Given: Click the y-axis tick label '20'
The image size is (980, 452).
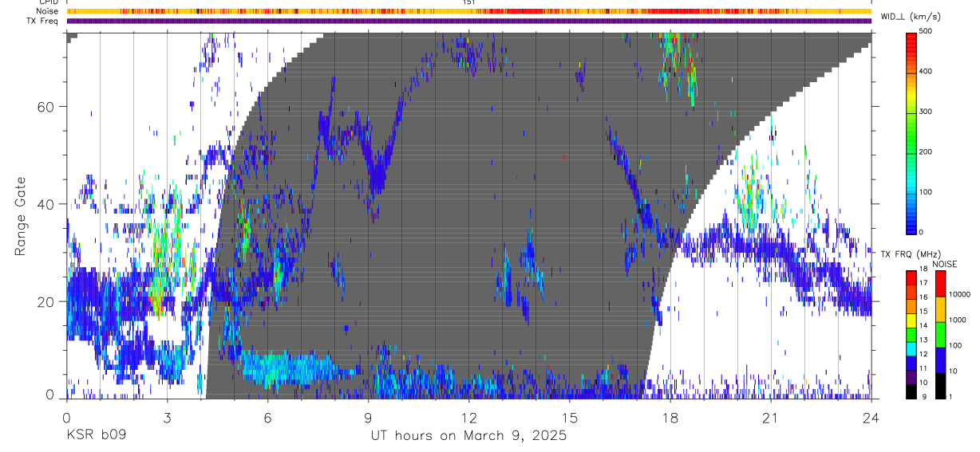Looking at the screenshot, I should (x=45, y=301).
